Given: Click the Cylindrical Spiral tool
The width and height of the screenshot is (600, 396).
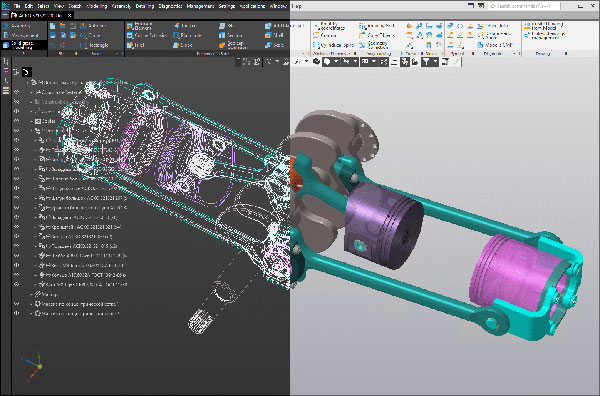Looking at the screenshot, I should tap(334, 45).
